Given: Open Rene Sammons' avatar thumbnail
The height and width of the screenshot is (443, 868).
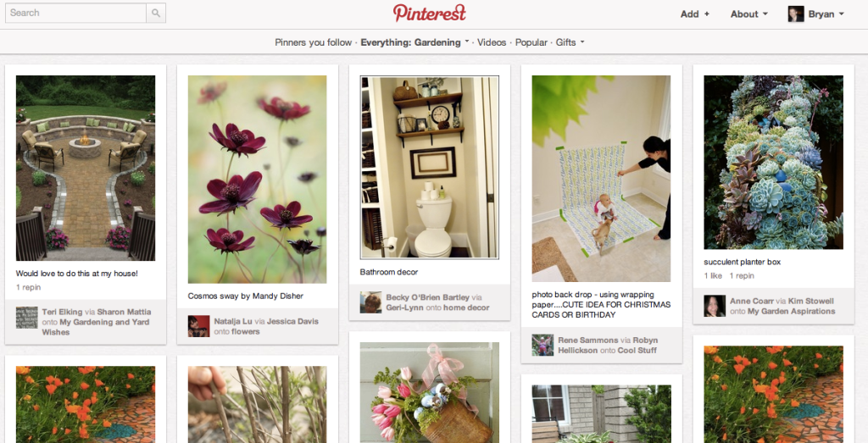Looking at the screenshot, I should (542, 345).
